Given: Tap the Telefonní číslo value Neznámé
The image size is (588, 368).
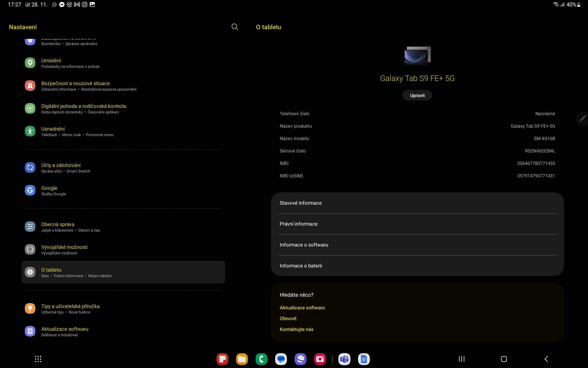Looking at the screenshot, I should click(545, 114).
